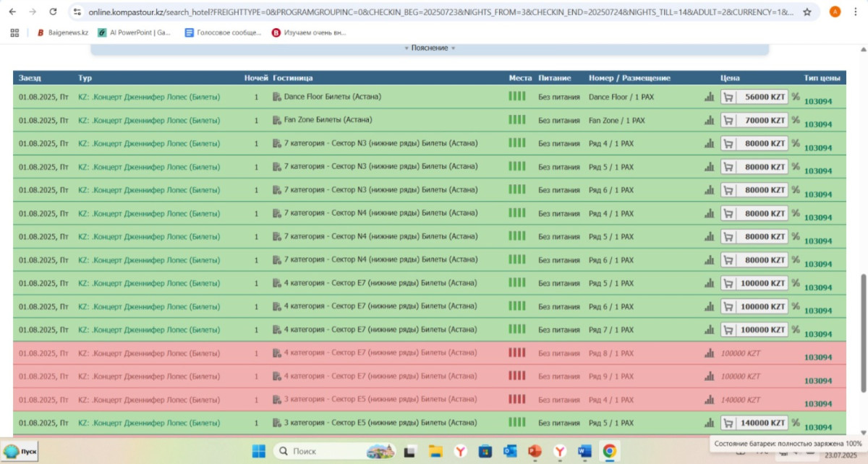The image size is (868, 464).
Task: Open the Chrome apps grid icon
Action: pos(14,33)
